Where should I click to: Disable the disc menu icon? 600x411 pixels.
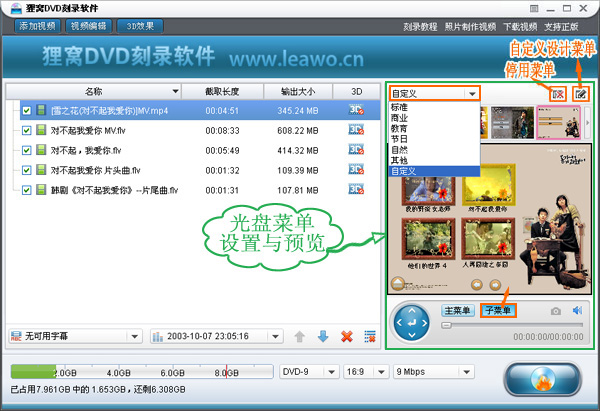click(558, 94)
